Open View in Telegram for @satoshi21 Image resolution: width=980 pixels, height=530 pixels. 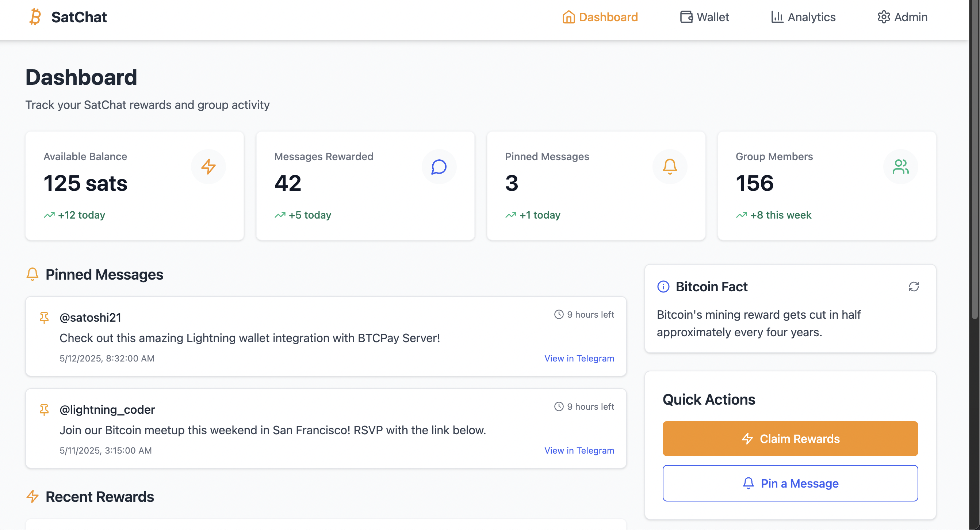(579, 358)
